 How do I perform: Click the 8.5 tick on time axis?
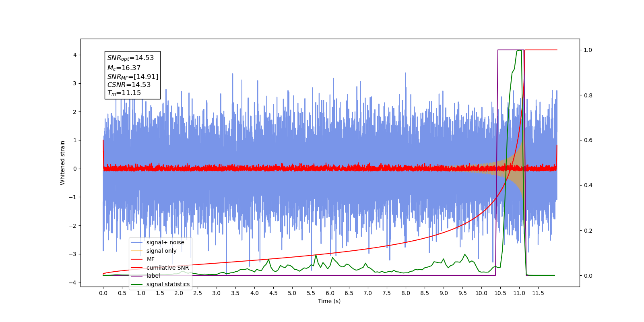click(425, 293)
